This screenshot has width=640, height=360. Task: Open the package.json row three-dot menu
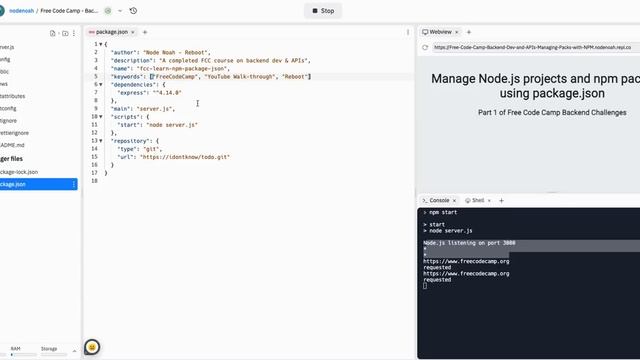tap(74, 184)
